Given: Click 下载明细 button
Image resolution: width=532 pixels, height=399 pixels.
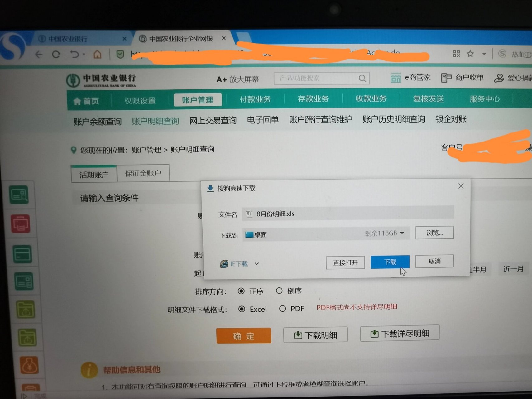Looking at the screenshot, I should 315,335.
